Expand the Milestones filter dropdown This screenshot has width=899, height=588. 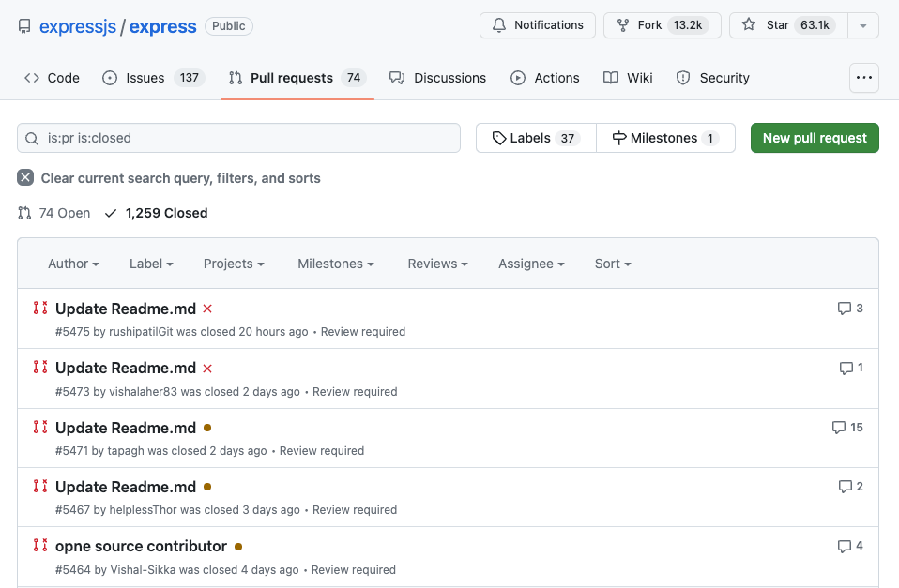(x=335, y=264)
